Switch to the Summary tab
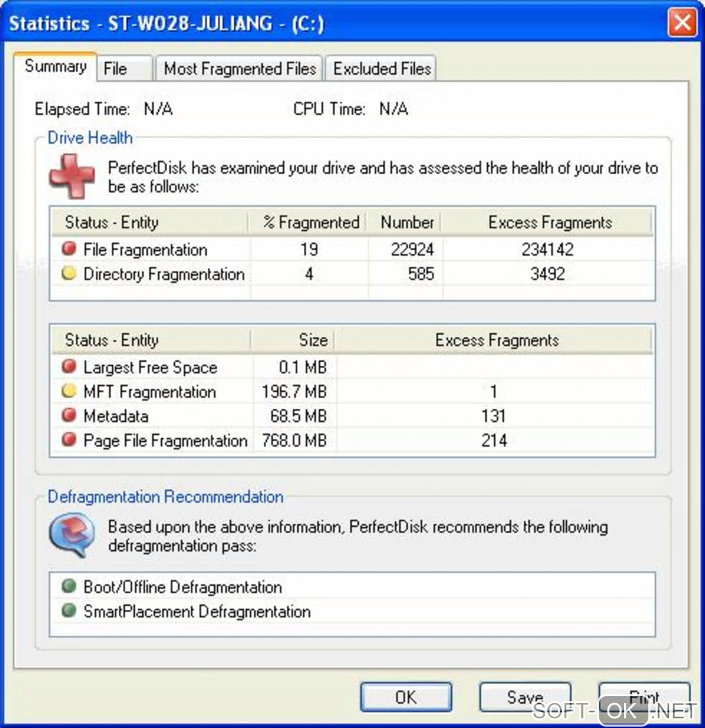Screen dimensions: 705x728 click(x=55, y=67)
